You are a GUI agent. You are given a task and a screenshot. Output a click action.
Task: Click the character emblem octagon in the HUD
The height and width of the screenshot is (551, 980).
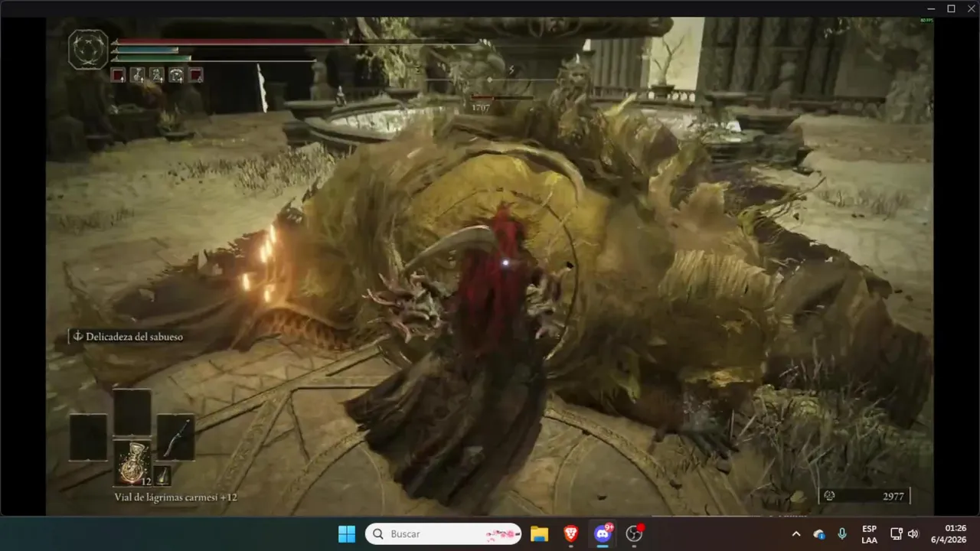[x=89, y=50]
